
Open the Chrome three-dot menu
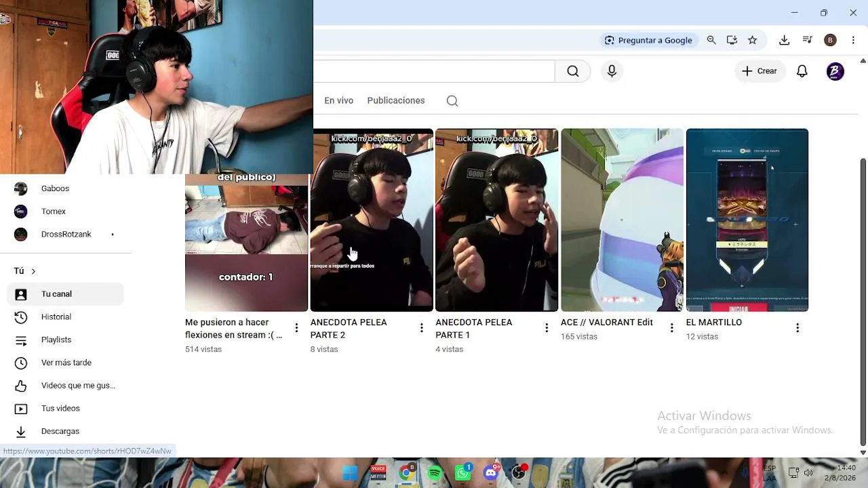point(853,40)
